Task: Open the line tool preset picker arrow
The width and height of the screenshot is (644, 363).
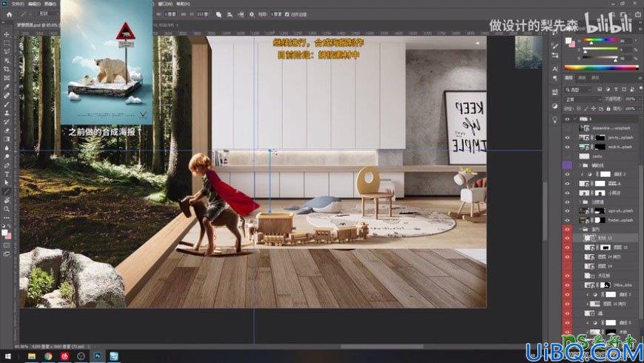Action: point(30,14)
